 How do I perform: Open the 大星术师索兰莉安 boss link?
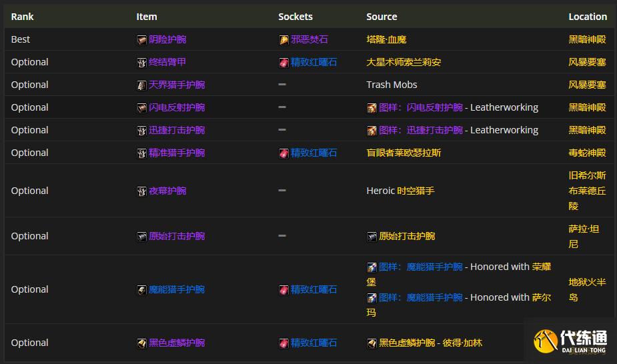(404, 62)
